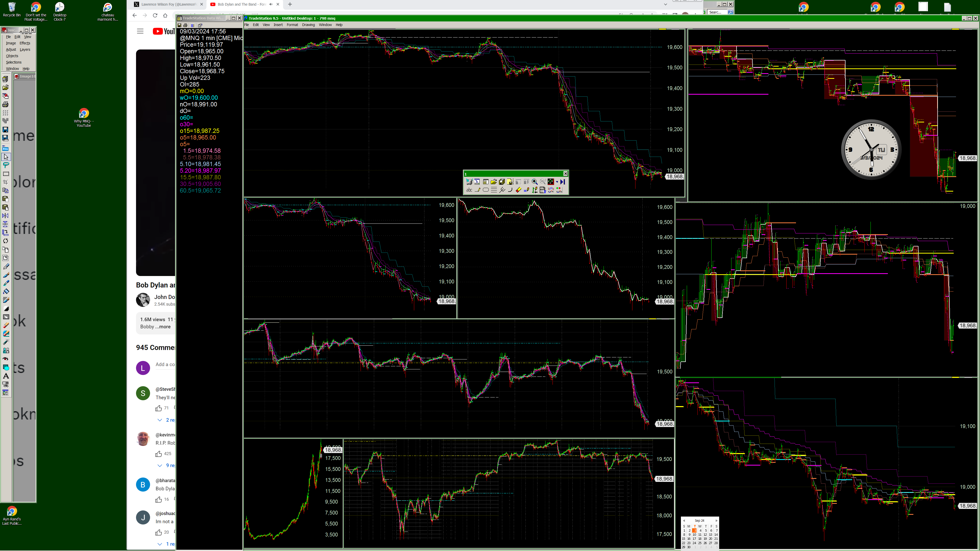The width and height of the screenshot is (980, 551).
Task: Click the like button with 425 likes
Action: coord(159,454)
